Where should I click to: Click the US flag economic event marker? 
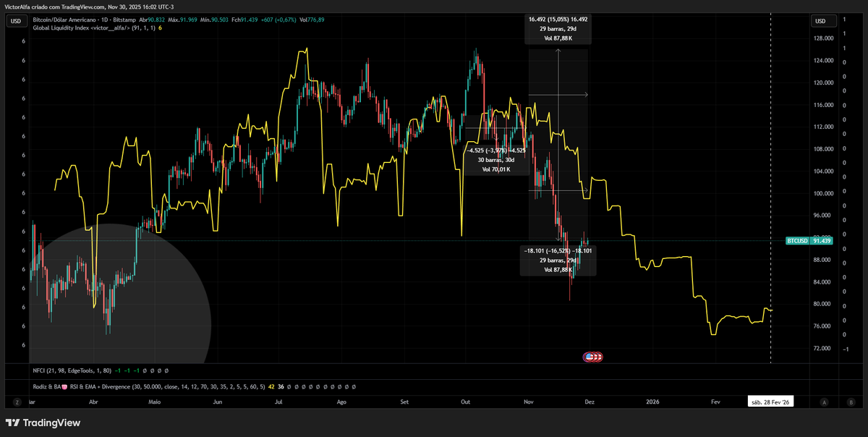(x=590, y=357)
